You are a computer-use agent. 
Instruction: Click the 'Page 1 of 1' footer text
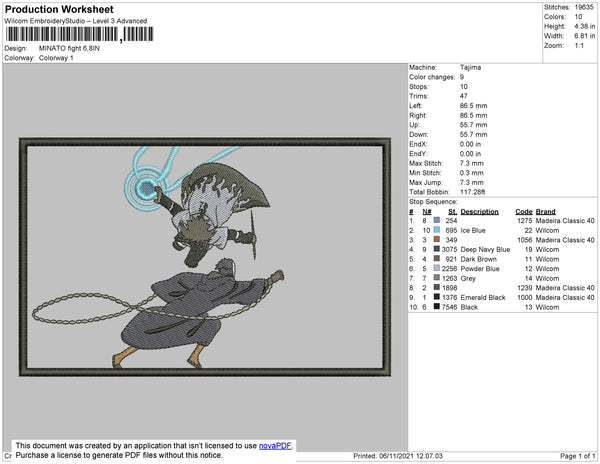[577, 456]
